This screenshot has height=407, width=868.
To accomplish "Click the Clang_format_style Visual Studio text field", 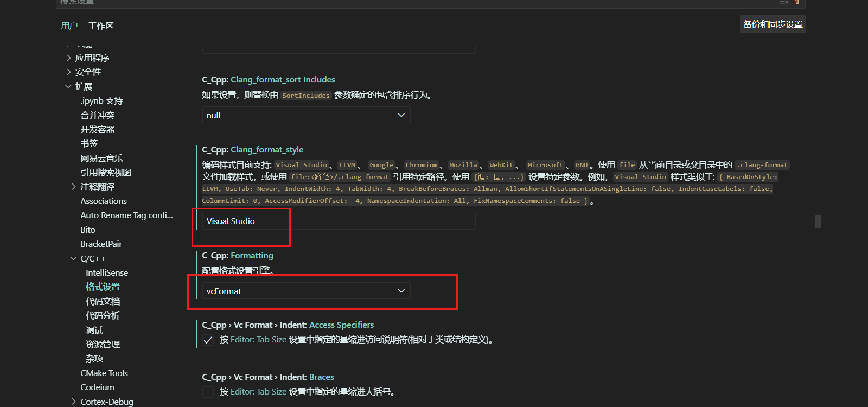I will click(339, 221).
